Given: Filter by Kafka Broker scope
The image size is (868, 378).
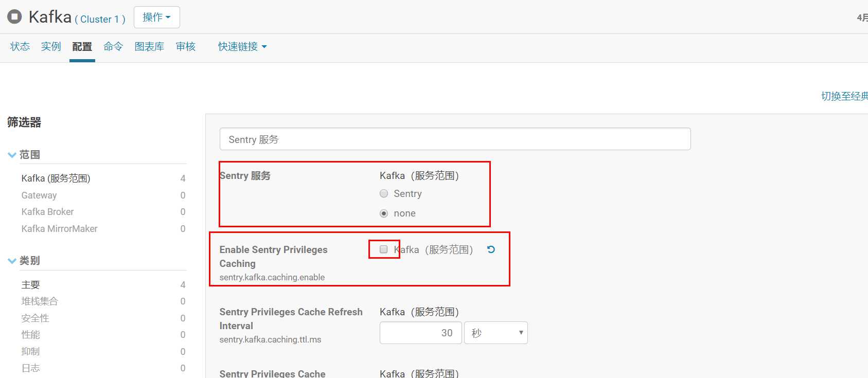Looking at the screenshot, I should 47,212.
